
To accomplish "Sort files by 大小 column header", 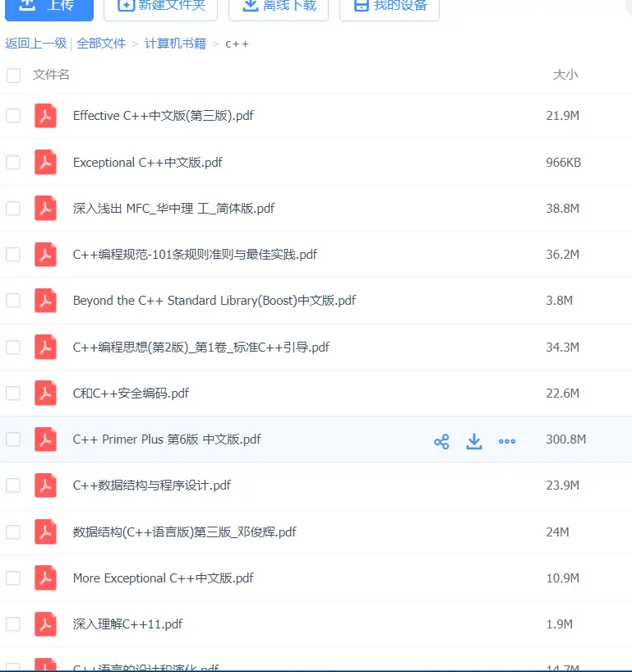I will point(565,75).
